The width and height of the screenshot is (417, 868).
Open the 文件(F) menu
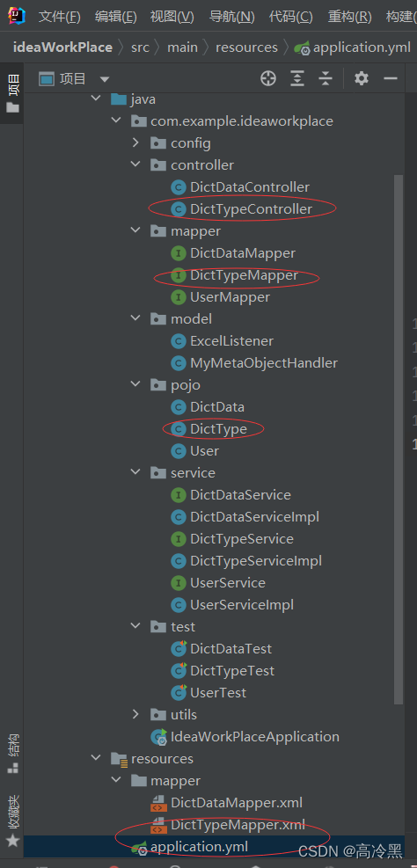[60, 16]
